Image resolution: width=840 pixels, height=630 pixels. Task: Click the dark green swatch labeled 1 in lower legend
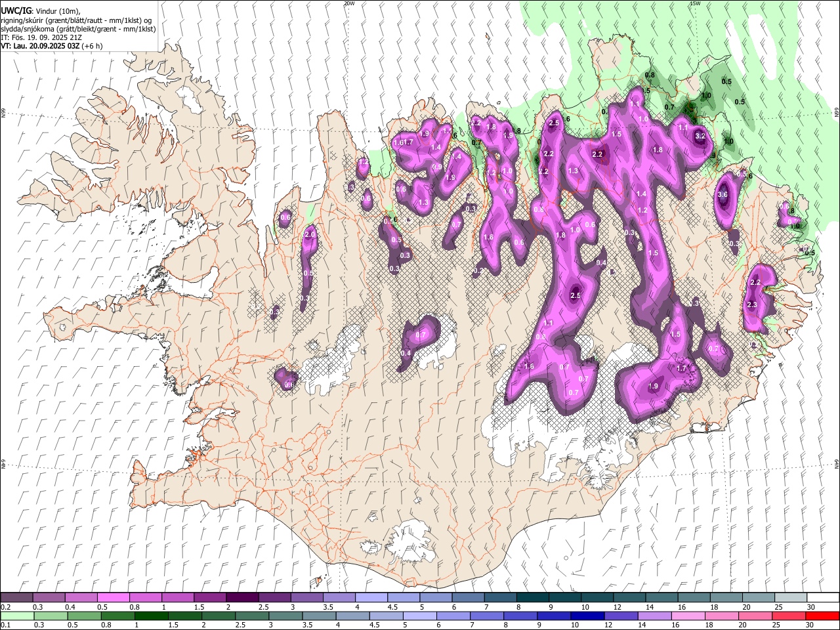(151, 616)
